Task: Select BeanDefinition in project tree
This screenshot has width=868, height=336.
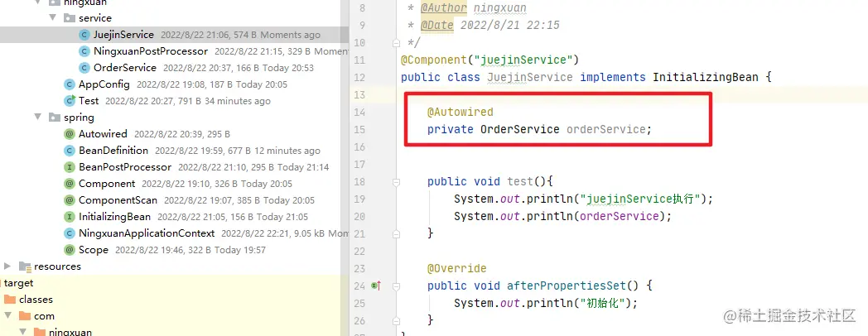Action: [x=175, y=151]
